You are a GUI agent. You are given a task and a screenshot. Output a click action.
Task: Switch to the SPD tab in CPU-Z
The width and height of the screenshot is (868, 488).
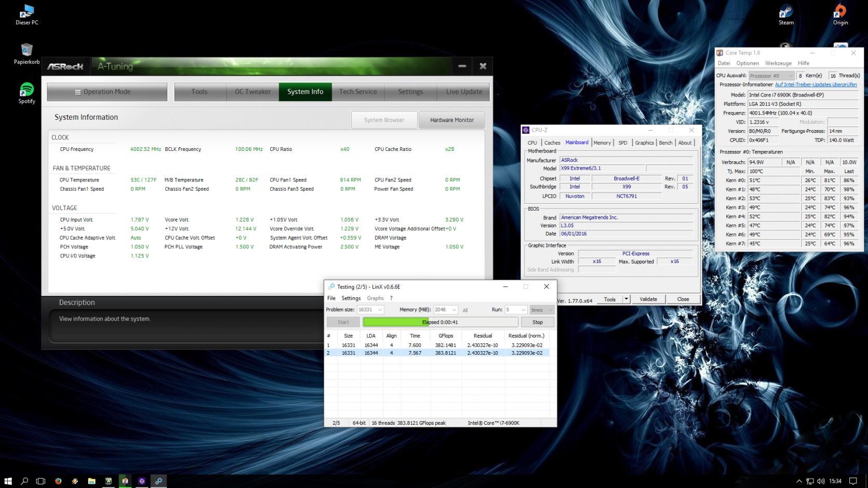coord(623,143)
